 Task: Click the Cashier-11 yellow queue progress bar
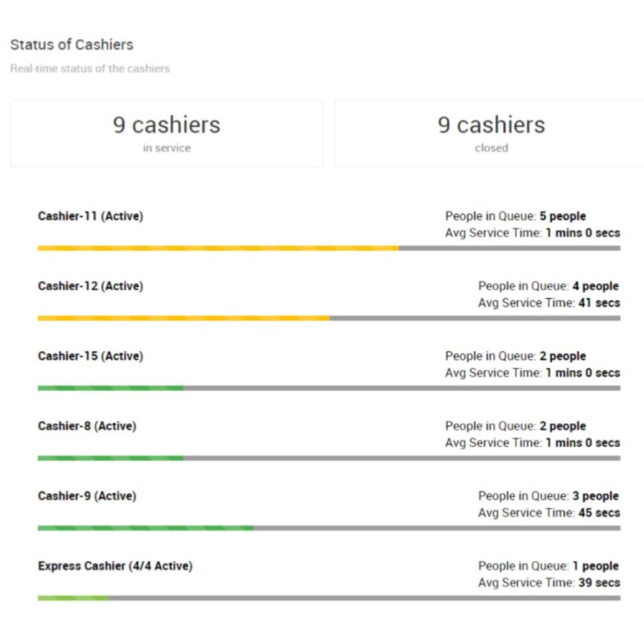[x=218, y=248]
